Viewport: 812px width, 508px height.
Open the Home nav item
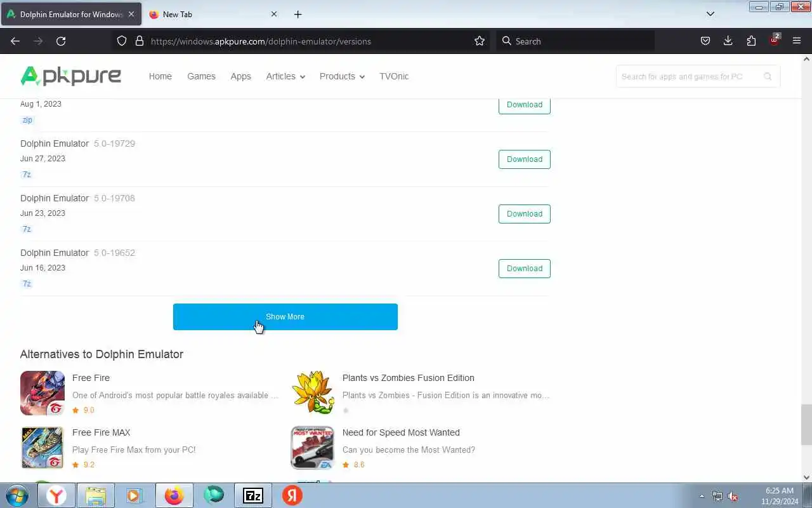[x=160, y=76]
